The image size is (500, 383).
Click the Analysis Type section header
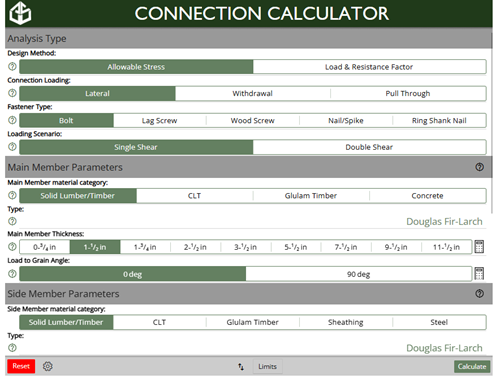(248, 38)
